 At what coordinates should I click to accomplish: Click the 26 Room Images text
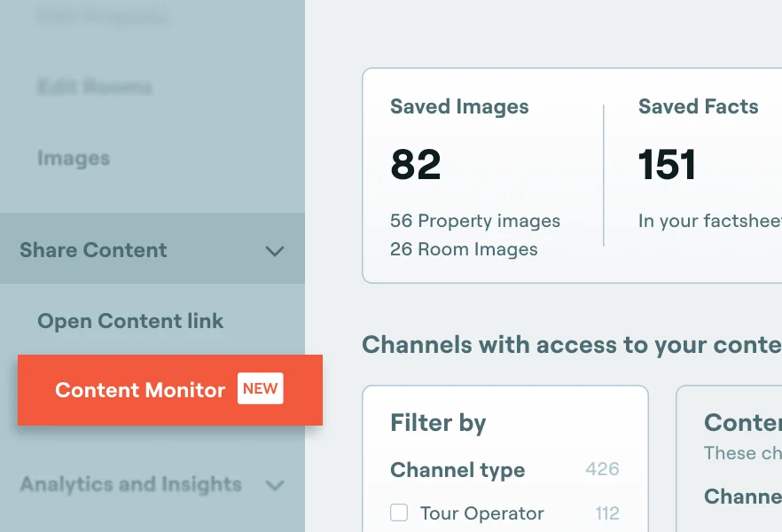pyautogui.click(x=464, y=249)
